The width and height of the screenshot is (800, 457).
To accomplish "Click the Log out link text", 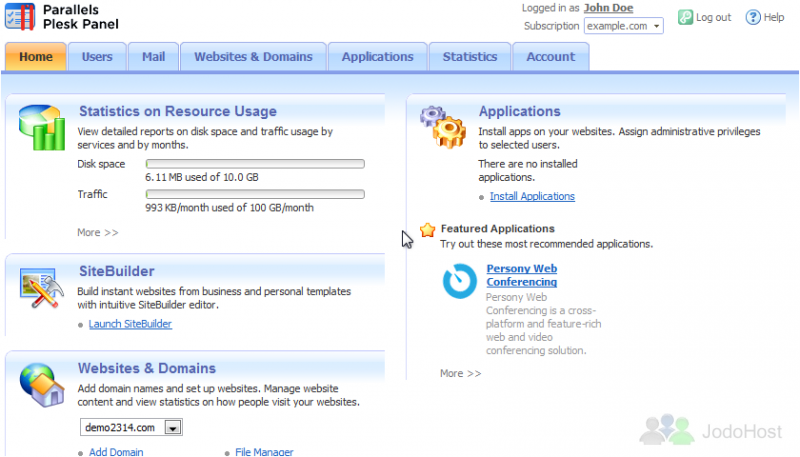I will tap(713, 17).
